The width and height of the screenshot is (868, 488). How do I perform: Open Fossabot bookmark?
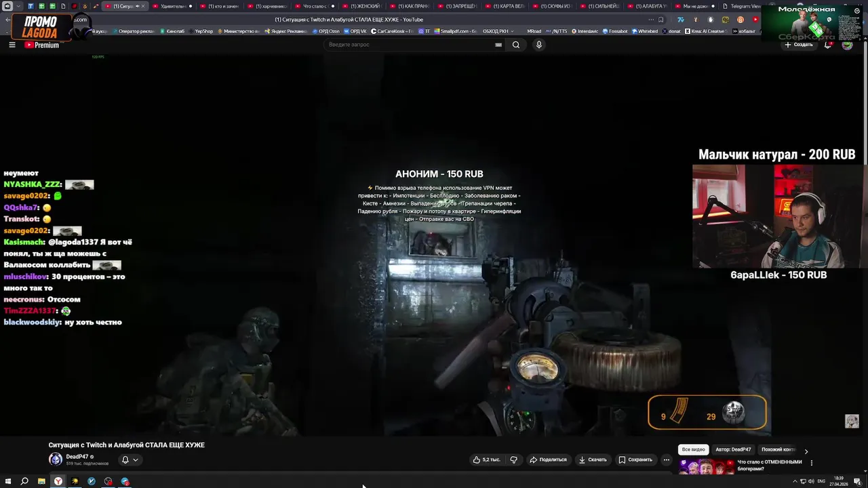click(615, 31)
